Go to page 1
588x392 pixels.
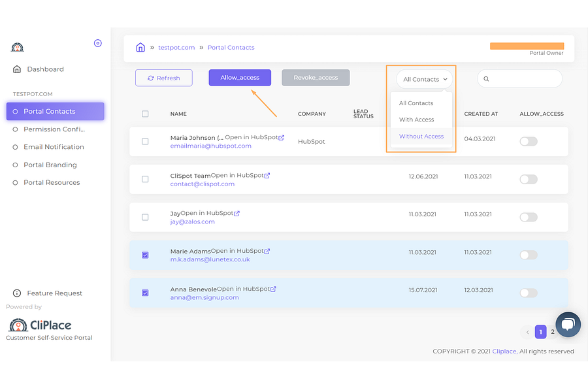coord(540,332)
